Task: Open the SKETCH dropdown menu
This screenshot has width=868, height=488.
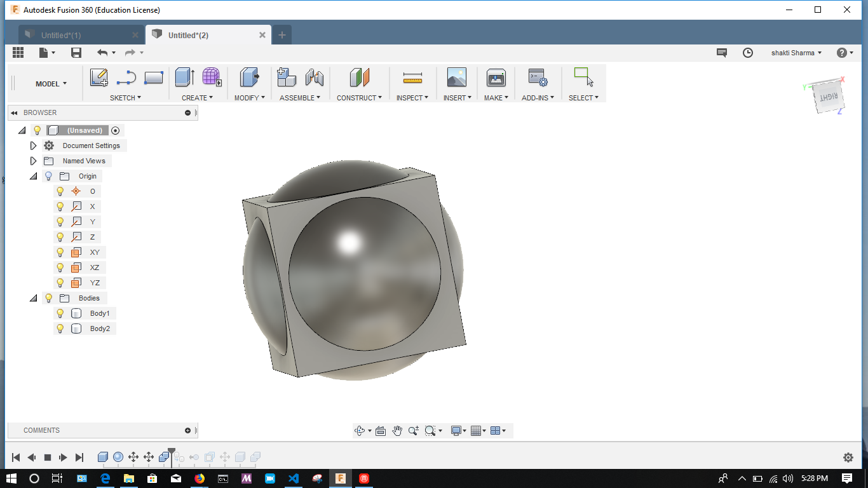Action: click(125, 98)
